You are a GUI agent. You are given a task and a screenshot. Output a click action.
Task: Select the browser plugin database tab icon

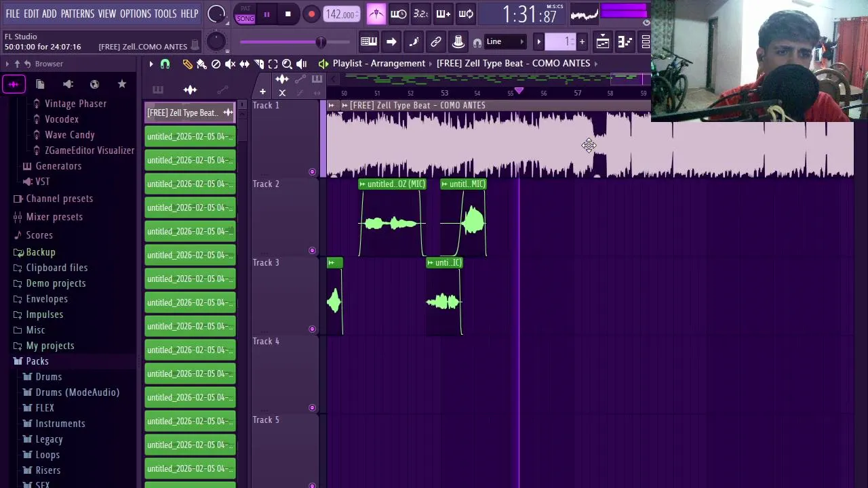(x=68, y=84)
